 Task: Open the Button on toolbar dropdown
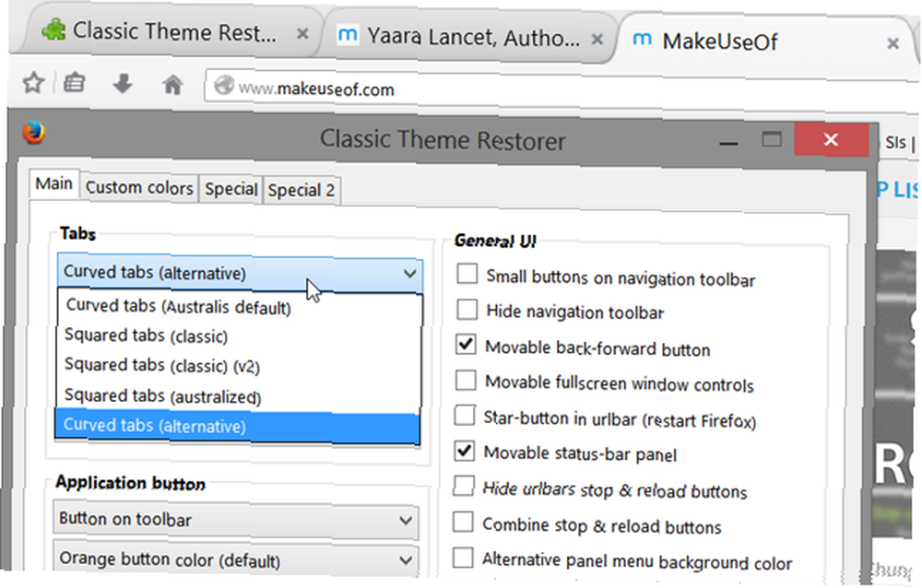(236, 520)
